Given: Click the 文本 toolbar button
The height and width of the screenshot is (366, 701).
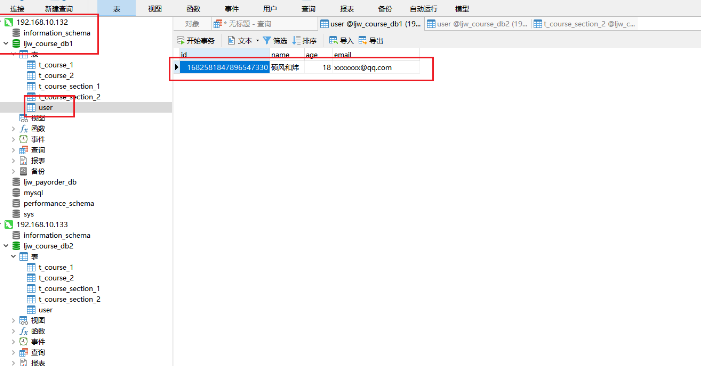Looking at the screenshot, I should click(x=240, y=41).
